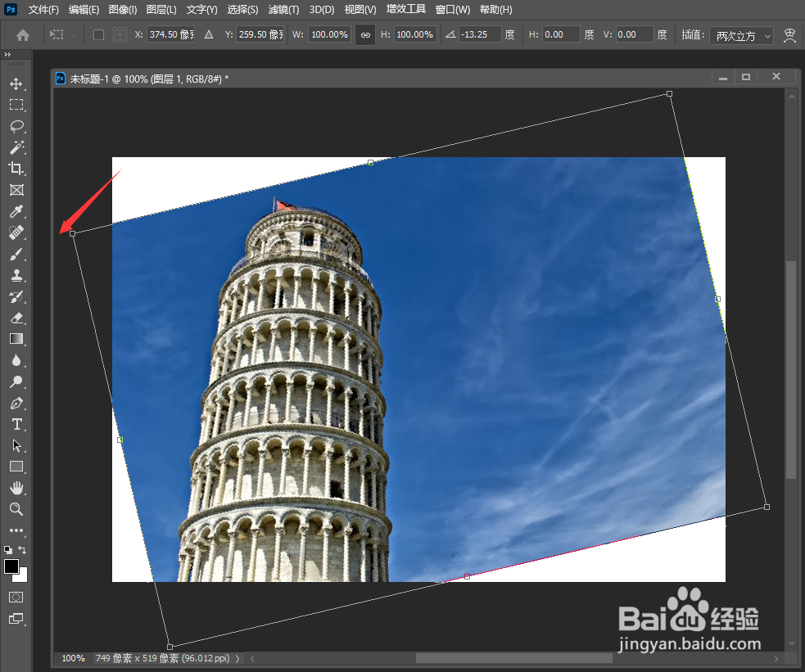Image resolution: width=805 pixels, height=672 pixels.
Task: Activate the Zoom tool
Action: (16, 509)
